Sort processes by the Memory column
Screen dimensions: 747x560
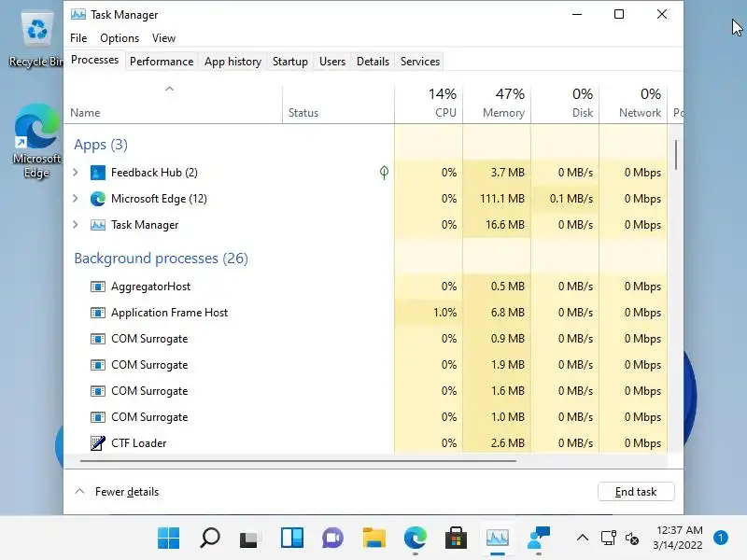click(x=497, y=104)
